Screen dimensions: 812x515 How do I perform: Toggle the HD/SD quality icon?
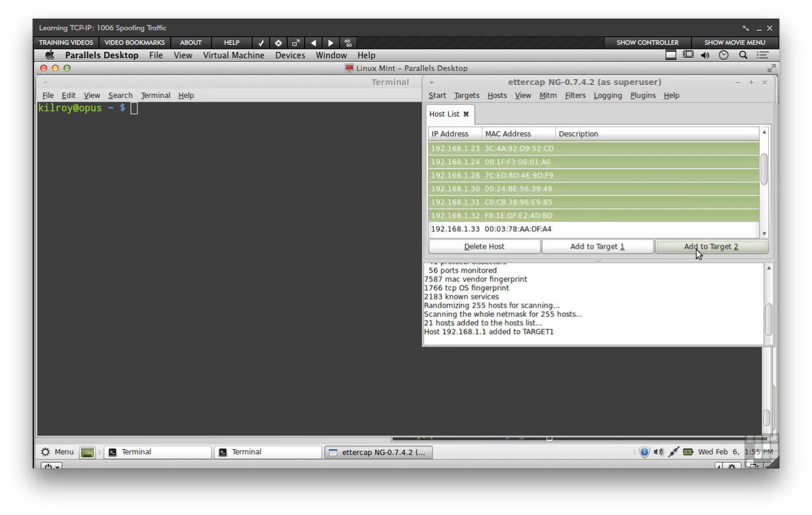point(348,43)
